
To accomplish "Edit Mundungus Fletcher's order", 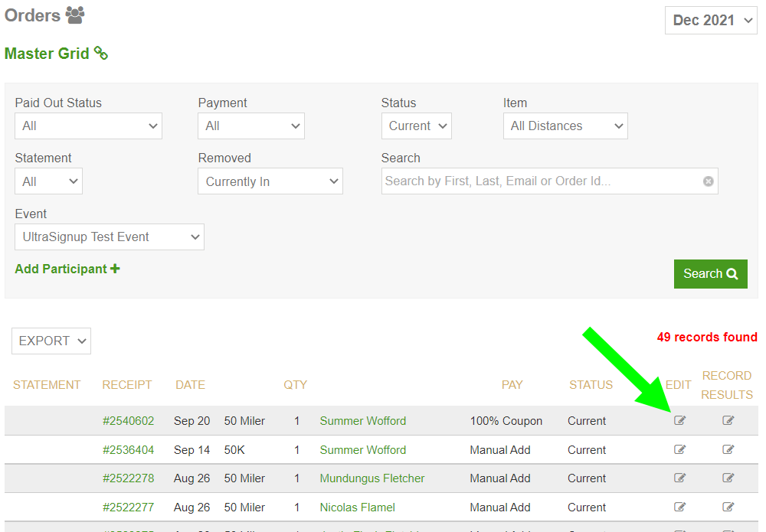I will 679,478.
